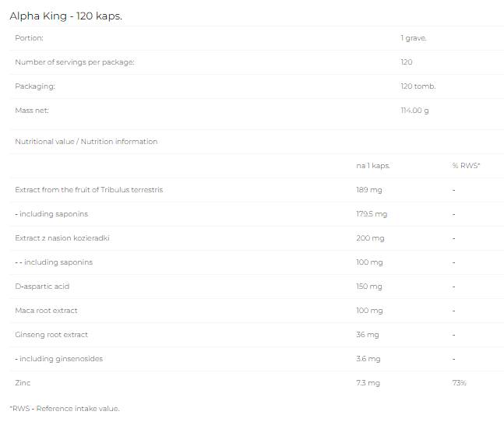
Task: Select the '114.00 g' mass value
Action: (x=414, y=111)
